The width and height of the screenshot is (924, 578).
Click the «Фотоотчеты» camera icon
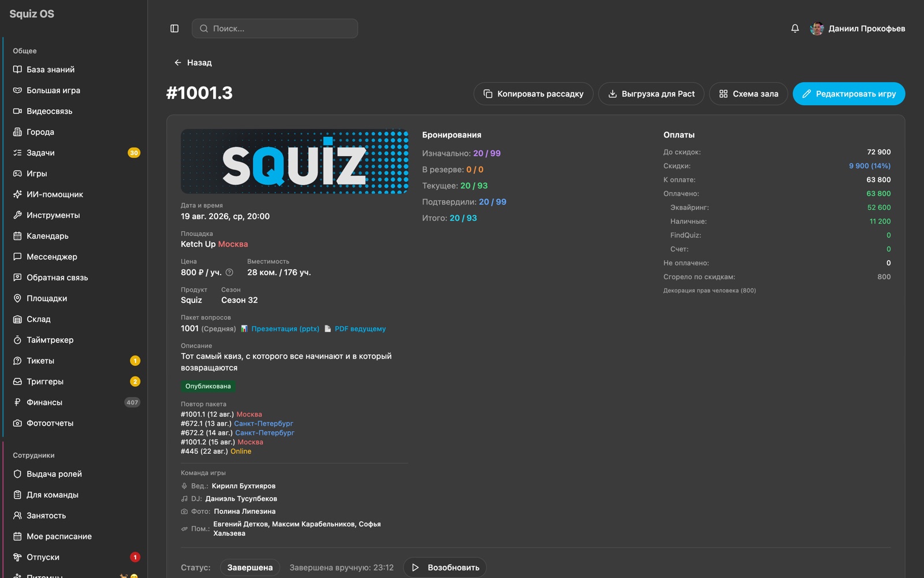(x=17, y=423)
